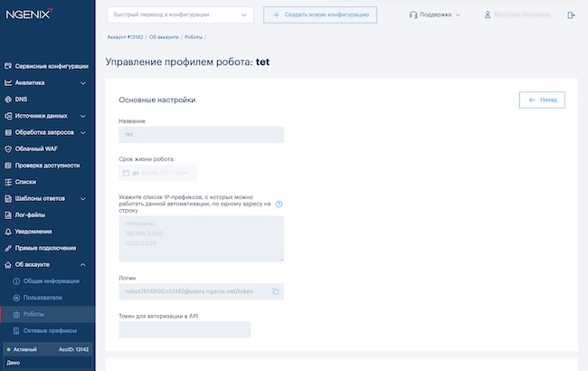Open Проверка доступности section
This screenshot has height=371, width=588.
(47, 166)
